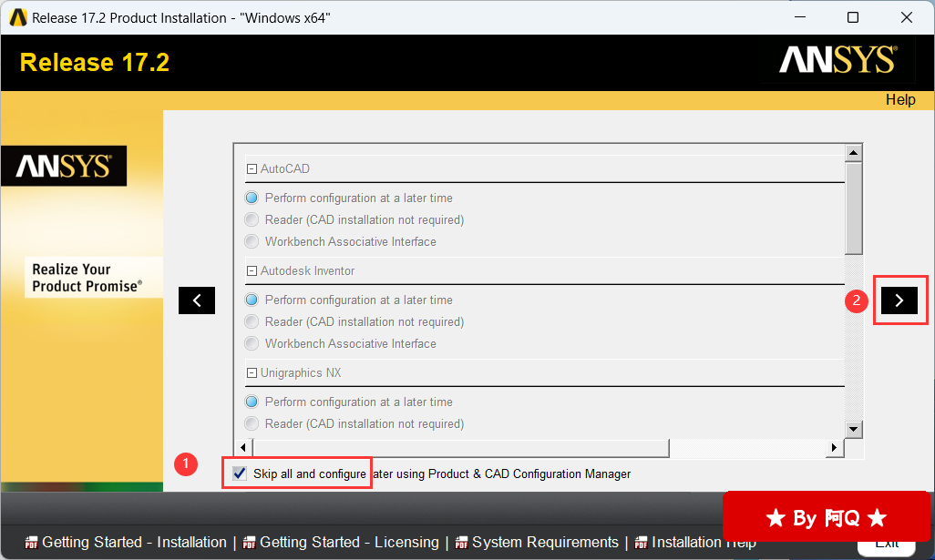This screenshot has height=560, width=935.
Task: Click the previous arrow button
Action: pos(197,300)
